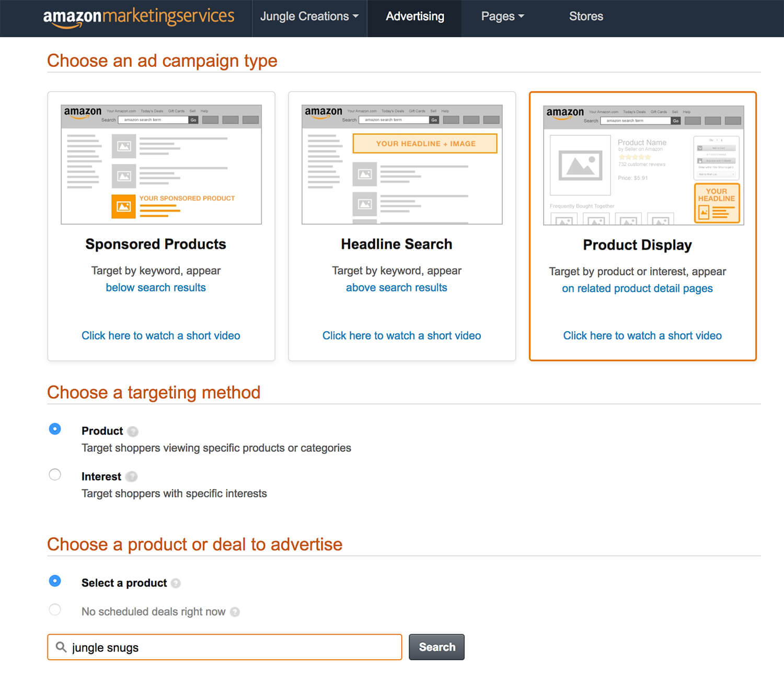Open the 'below search results' link
784x688 pixels.
pos(156,287)
